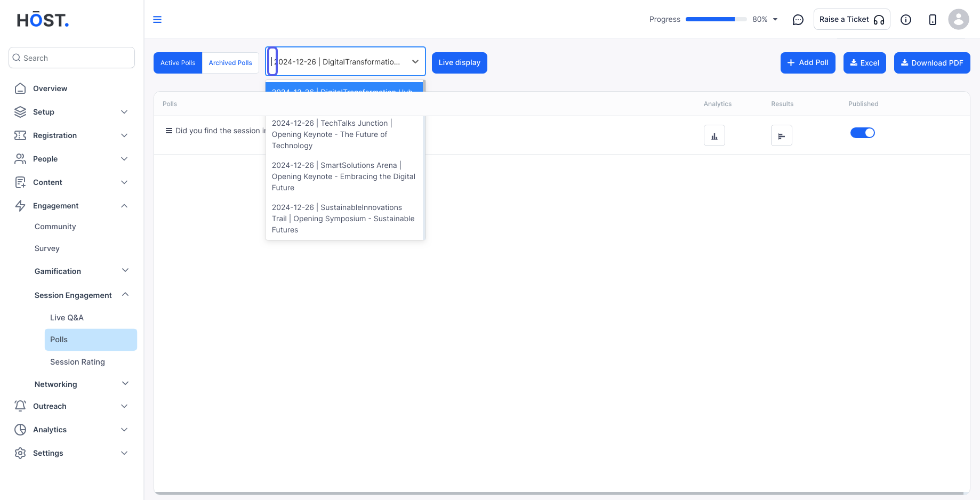Expand the Outreach menu chevron
The width and height of the screenshot is (980, 500).
(x=124, y=406)
